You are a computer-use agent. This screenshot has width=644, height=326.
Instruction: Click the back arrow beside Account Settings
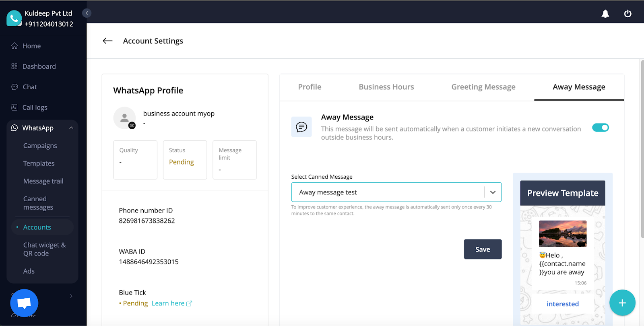(x=107, y=41)
